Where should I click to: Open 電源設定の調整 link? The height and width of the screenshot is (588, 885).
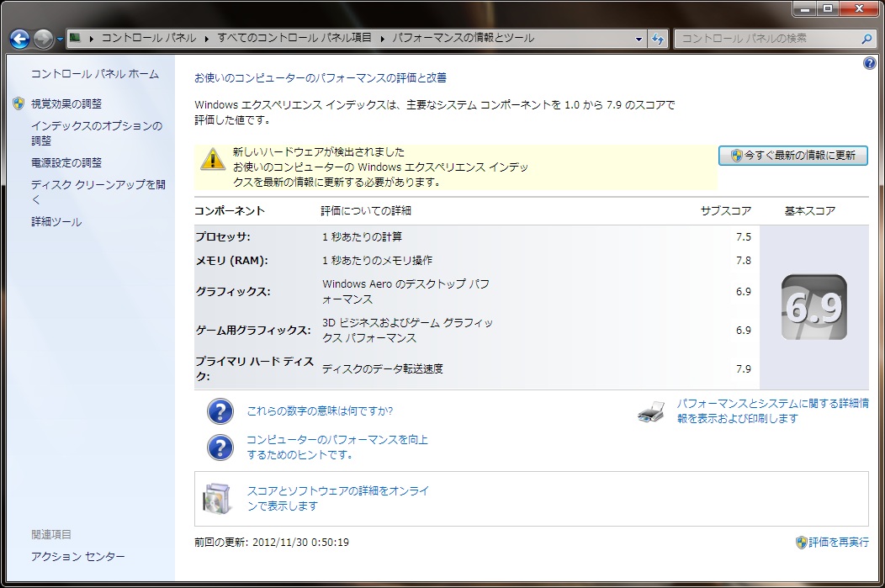pos(66,162)
